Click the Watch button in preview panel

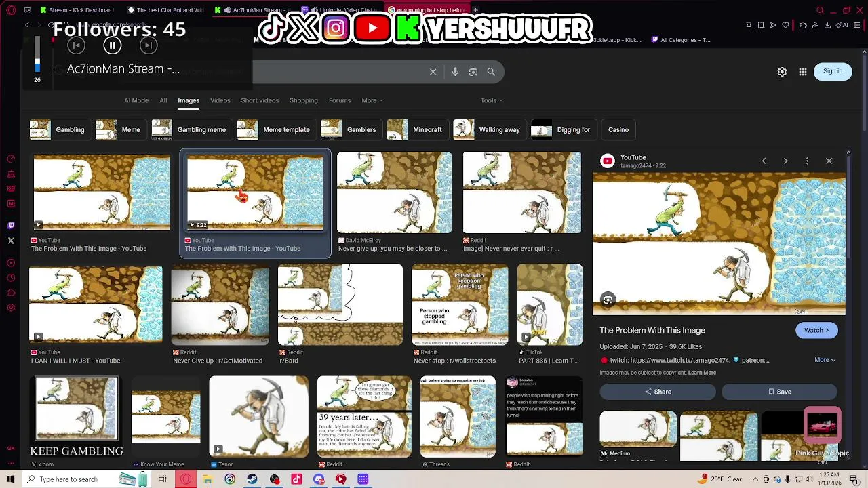[816, 330]
